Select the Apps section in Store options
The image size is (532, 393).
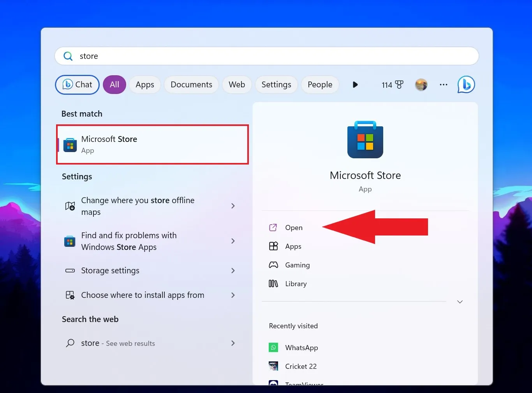click(x=292, y=246)
